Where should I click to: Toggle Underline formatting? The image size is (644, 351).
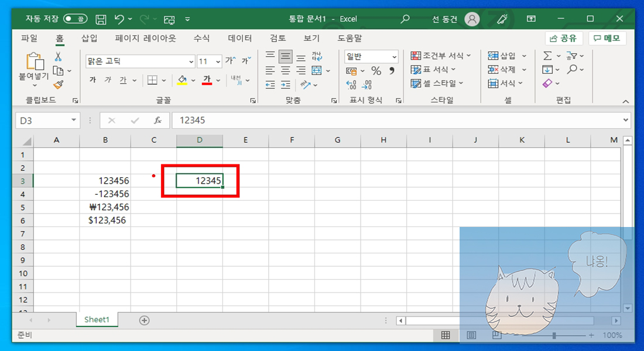(123, 80)
